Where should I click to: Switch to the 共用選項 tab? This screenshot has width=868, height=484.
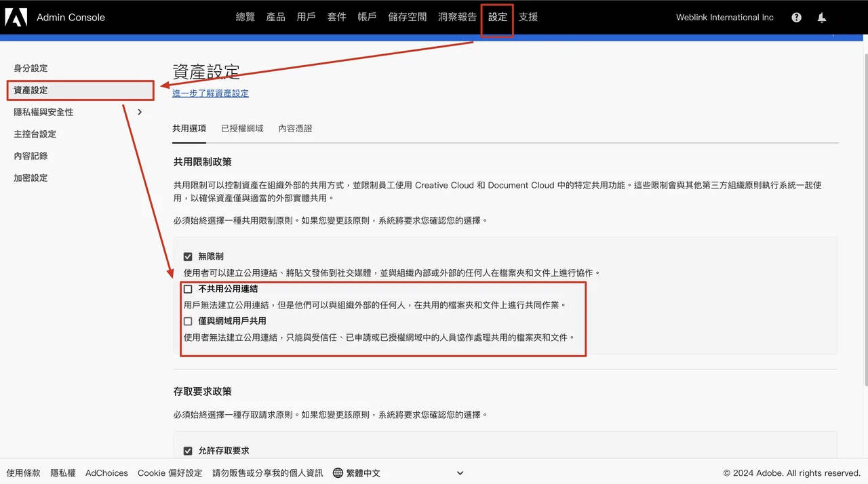(x=189, y=128)
